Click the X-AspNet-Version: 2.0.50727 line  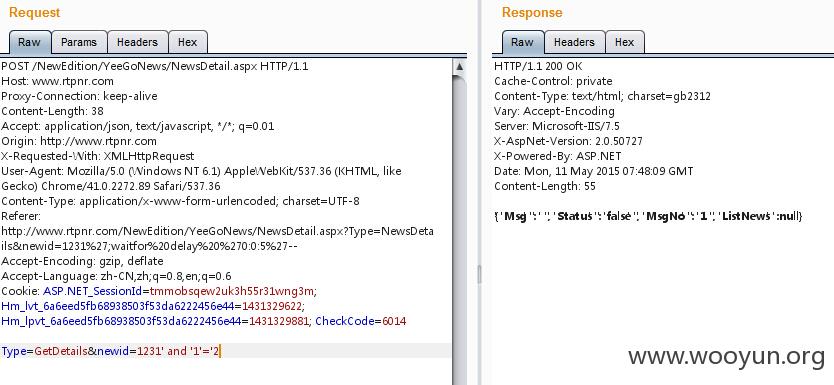click(569, 141)
